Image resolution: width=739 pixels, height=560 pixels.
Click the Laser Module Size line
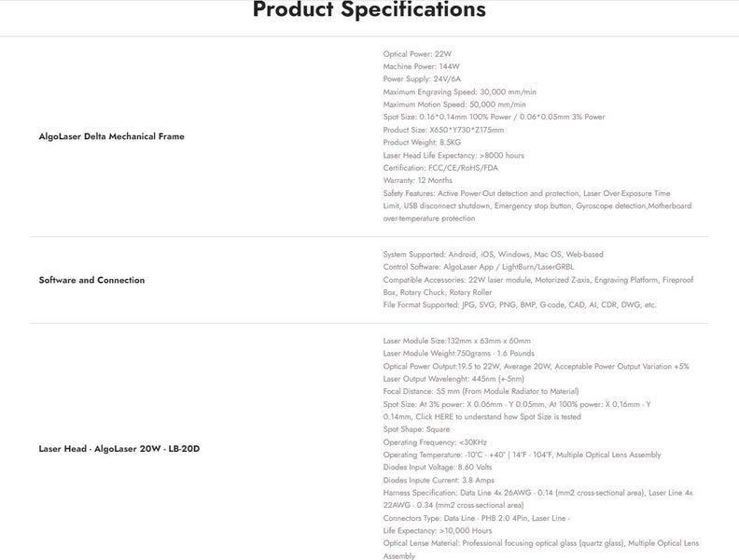coord(456,341)
